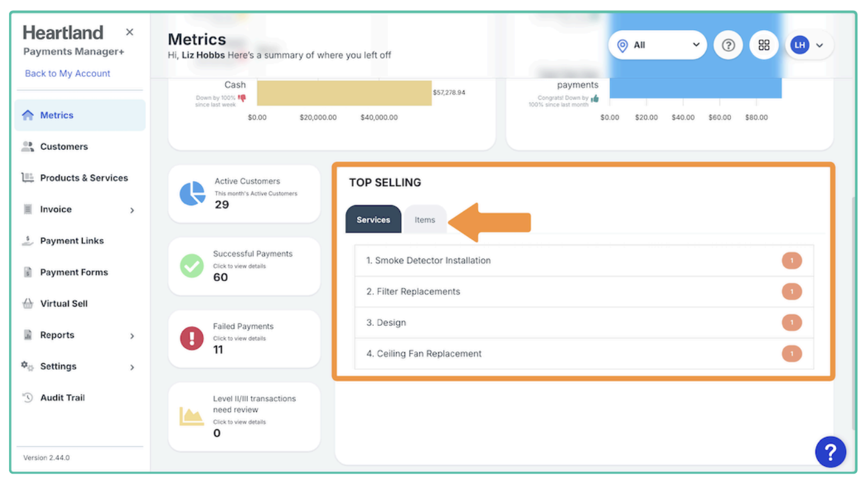The height and width of the screenshot is (480, 868).
Task: Click the Back to My Account link
Action: 67,74
